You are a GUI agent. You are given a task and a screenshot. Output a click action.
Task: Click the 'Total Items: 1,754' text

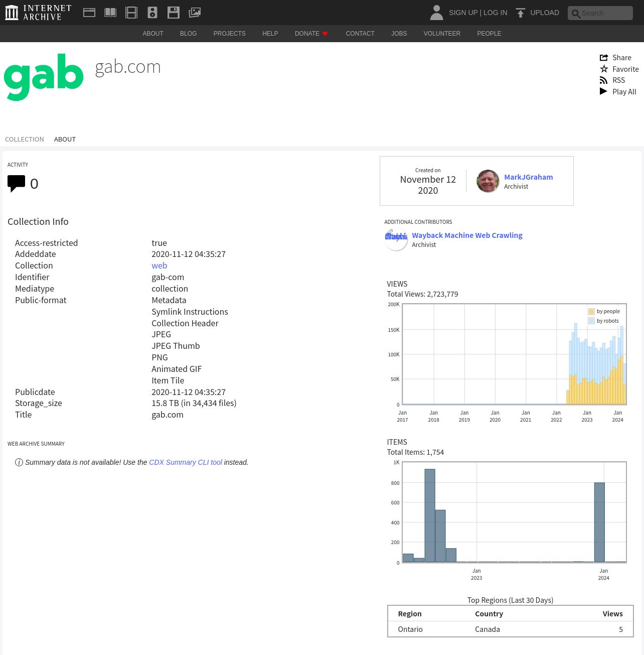coord(415,452)
